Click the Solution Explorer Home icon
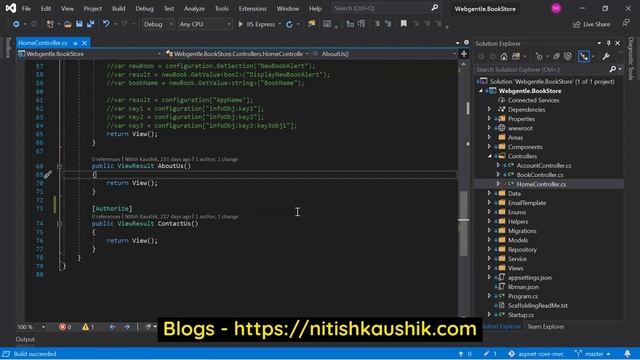 504,56
